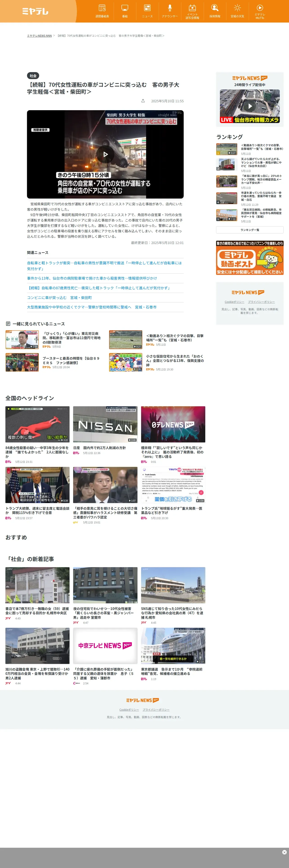Open the ミヤテレ動画ポスト banner
The width and height of the screenshot is (289, 868).
[250, 258]
